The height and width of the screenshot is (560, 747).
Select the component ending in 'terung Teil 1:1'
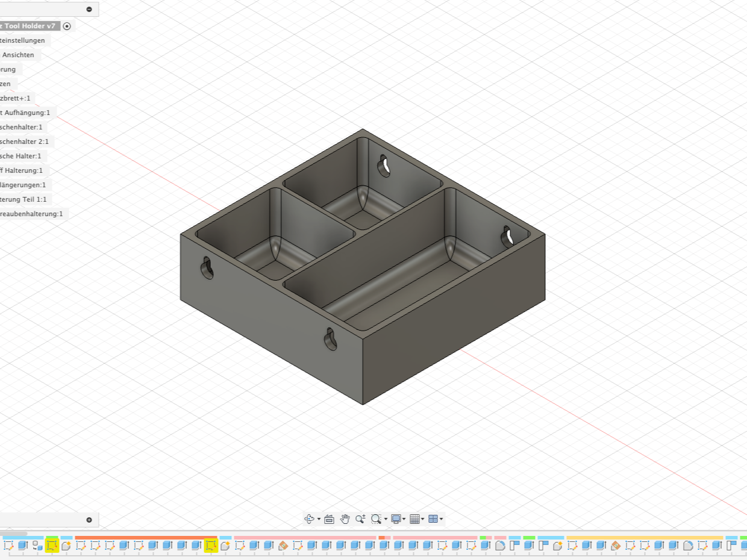click(x=26, y=199)
